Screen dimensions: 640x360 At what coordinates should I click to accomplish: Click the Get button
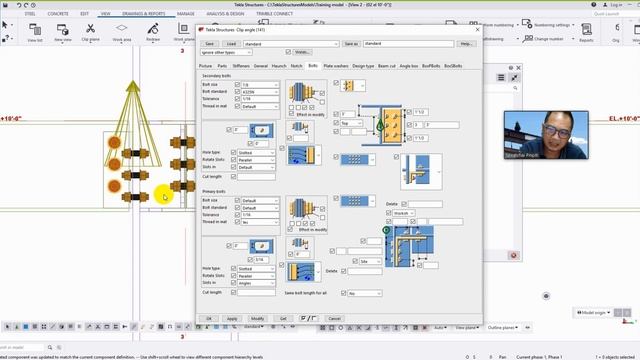point(283,318)
